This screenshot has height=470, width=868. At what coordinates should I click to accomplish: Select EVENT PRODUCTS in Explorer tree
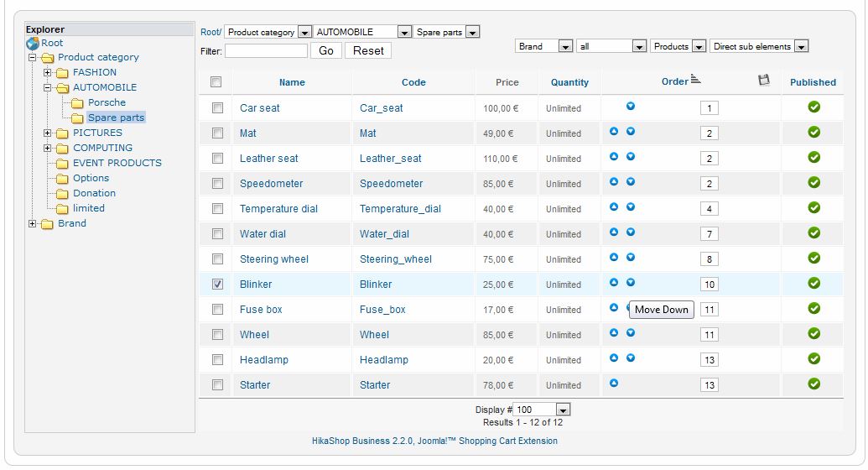(117, 163)
